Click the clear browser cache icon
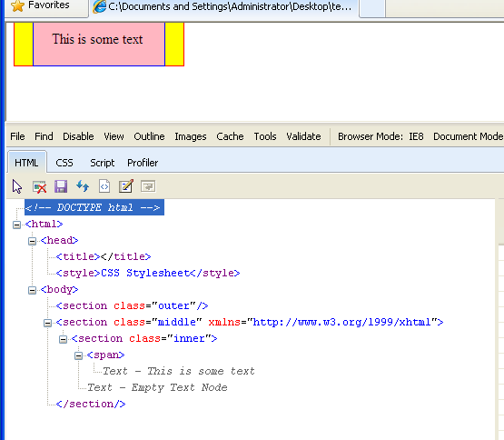The image size is (504, 440). tap(39, 186)
